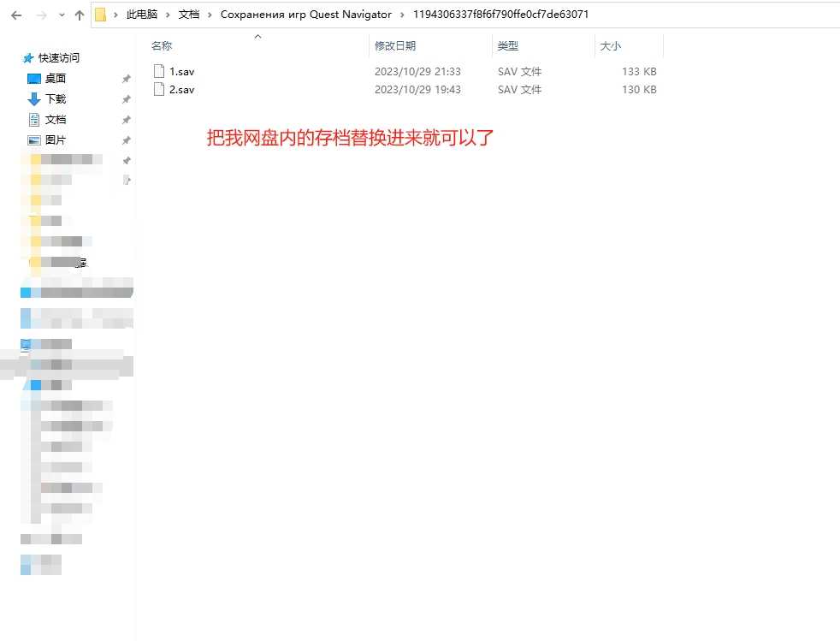The image size is (840, 641).
Task: Select the 1.sav file icon
Action: point(158,72)
